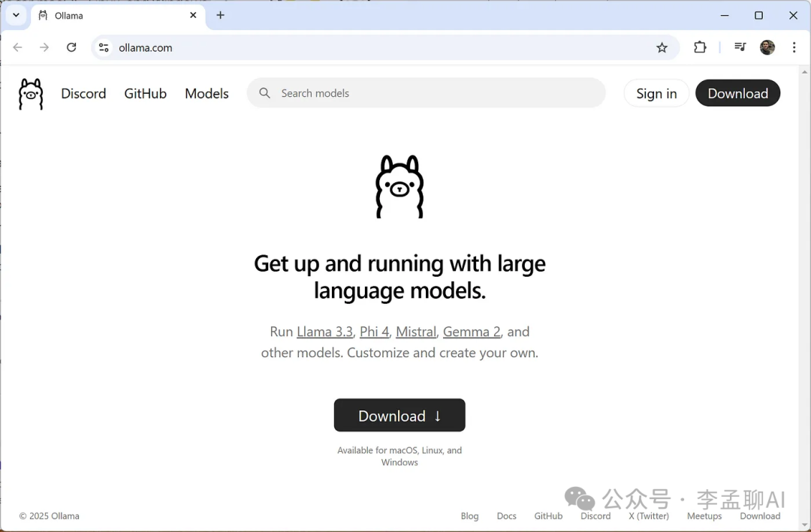Image resolution: width=811 pixels, height=532 pixels.
Task: Click the Ollama llama logo in header
Action: (x=31, y=94)
